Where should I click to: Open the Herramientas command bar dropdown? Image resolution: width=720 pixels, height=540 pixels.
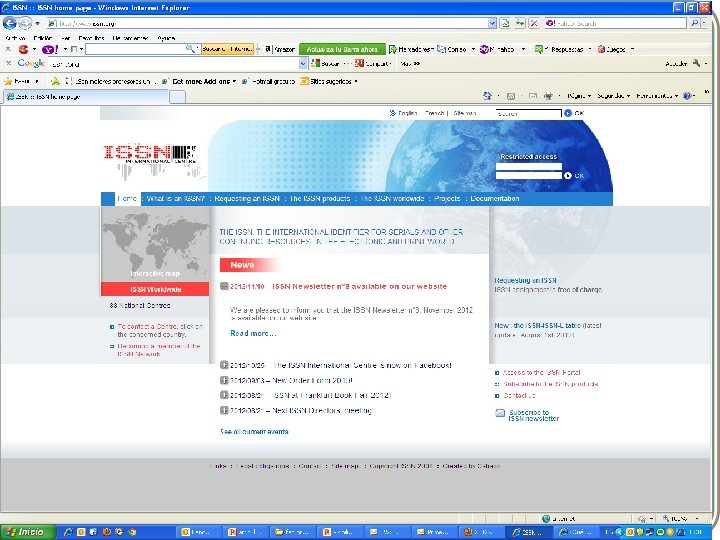[657, 96]
